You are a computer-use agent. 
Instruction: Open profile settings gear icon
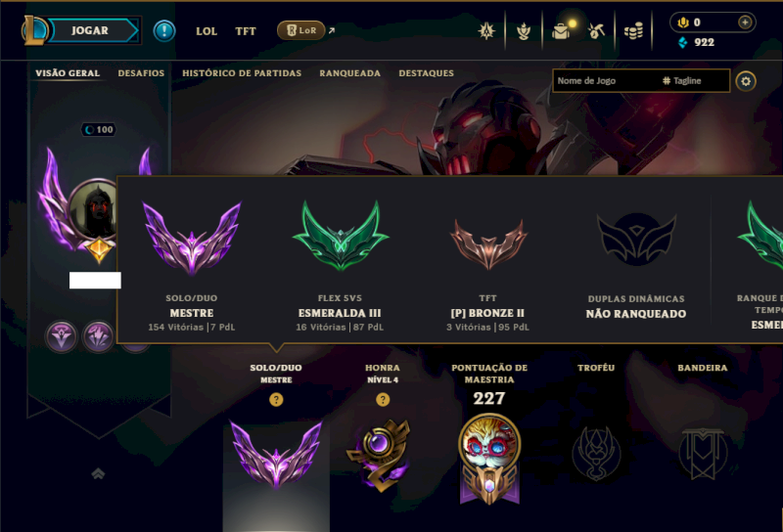pos(746,81)
